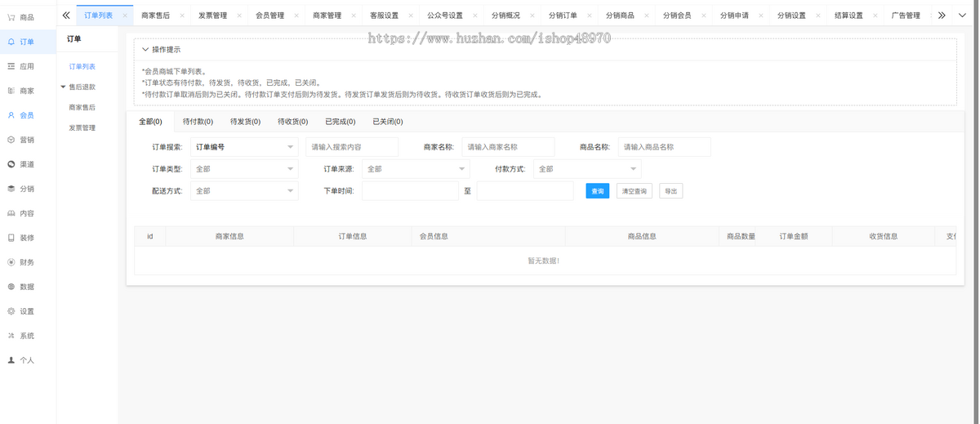Image resolution: width=980 pixels, height=424 pixels.
Task: Show the 待发货(0) order status tab
Action: pos(245,122)
